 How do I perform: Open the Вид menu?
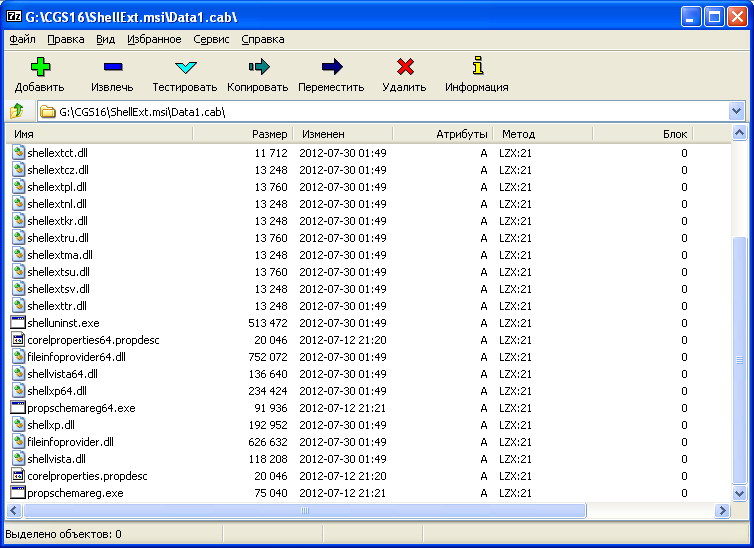click(105, 39)
